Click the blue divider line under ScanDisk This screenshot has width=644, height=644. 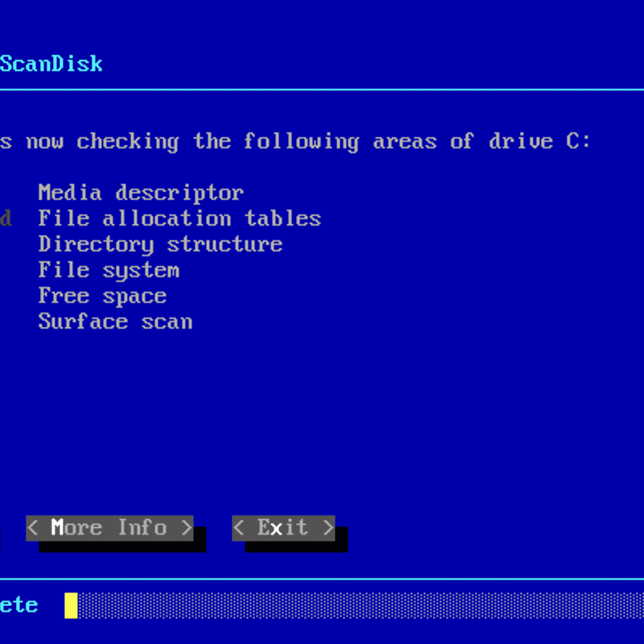(x=322, y=90)
